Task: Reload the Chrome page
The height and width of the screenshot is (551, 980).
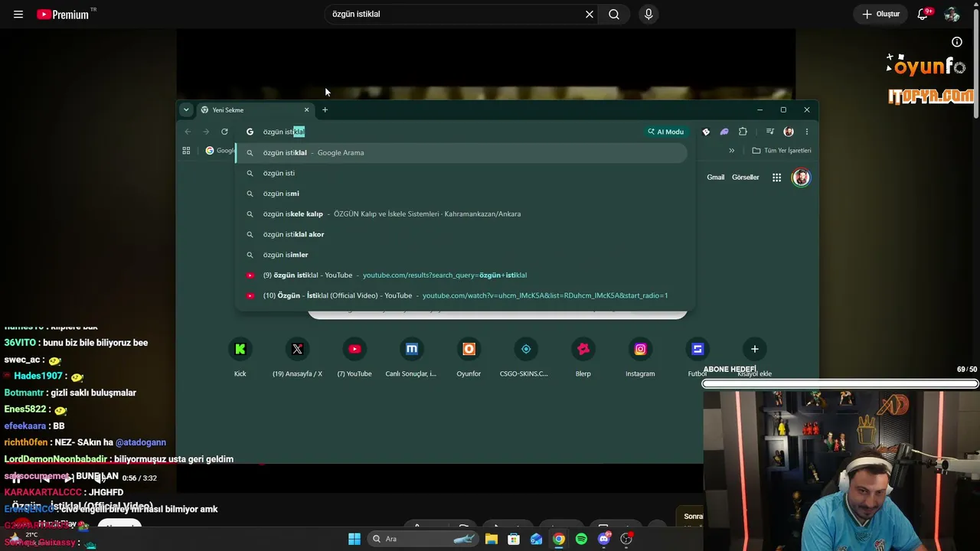Action: point(224,132)
